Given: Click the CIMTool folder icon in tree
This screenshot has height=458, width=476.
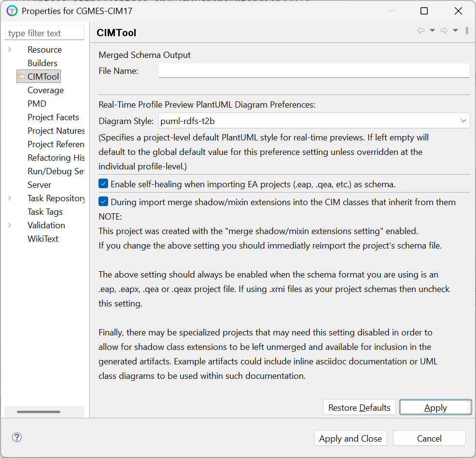Looking at the screenshot, I should [21, 76].
